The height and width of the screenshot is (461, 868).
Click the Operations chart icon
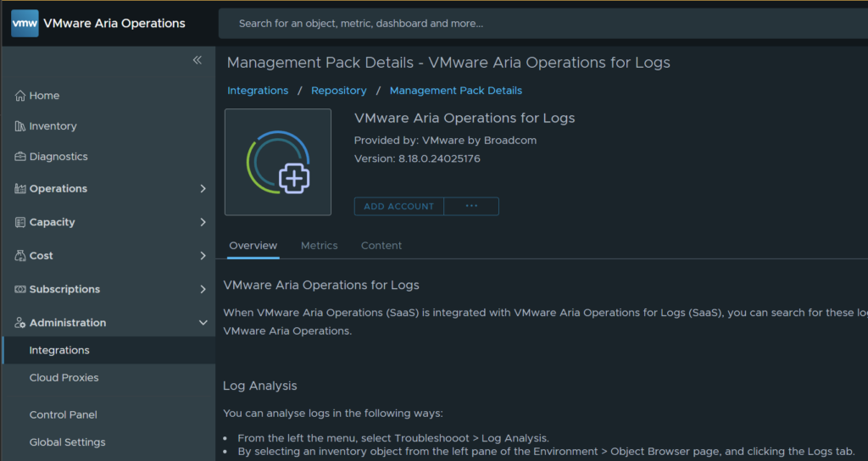click(x=20, y=189)
